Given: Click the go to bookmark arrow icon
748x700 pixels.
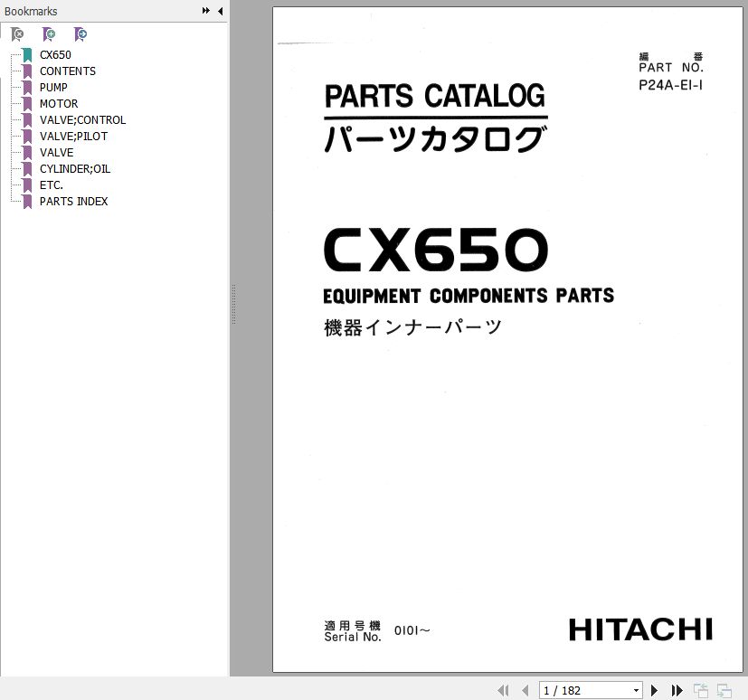Looking at the screenshot, I should [x=80, y=33].
